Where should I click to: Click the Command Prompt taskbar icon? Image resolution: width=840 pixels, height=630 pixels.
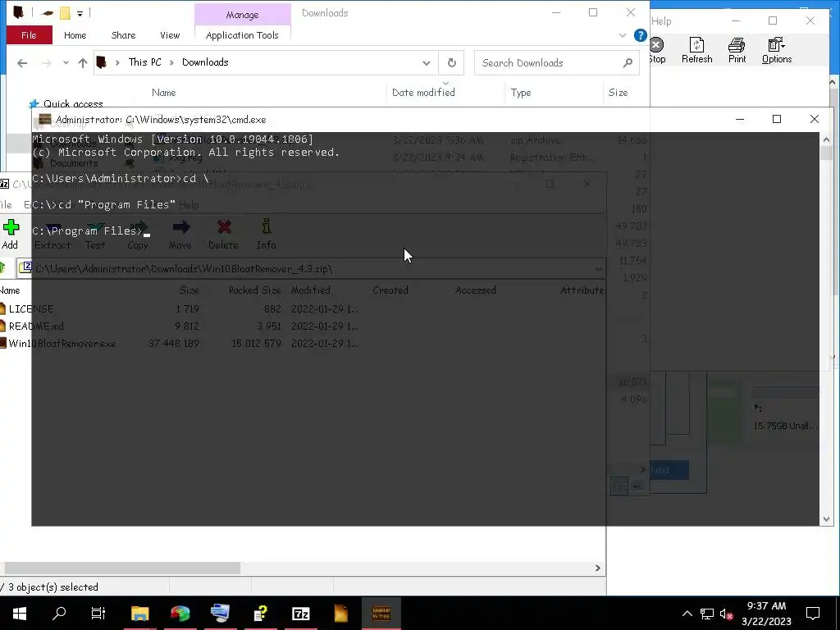pos(381,613)
